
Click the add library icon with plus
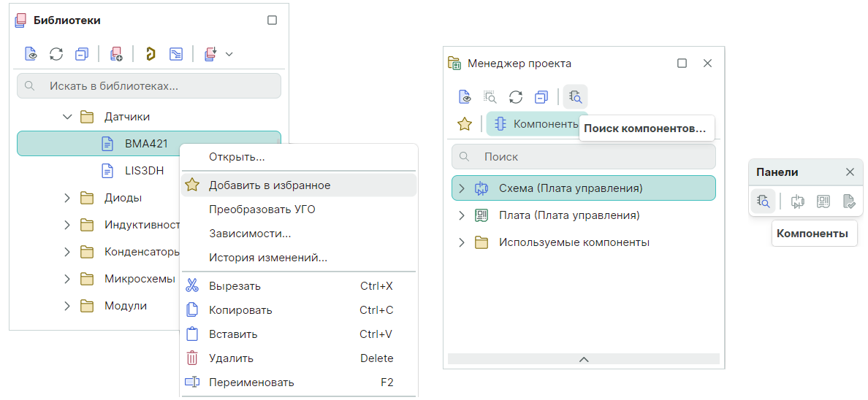pyautogui.click(x=116, y=53)
